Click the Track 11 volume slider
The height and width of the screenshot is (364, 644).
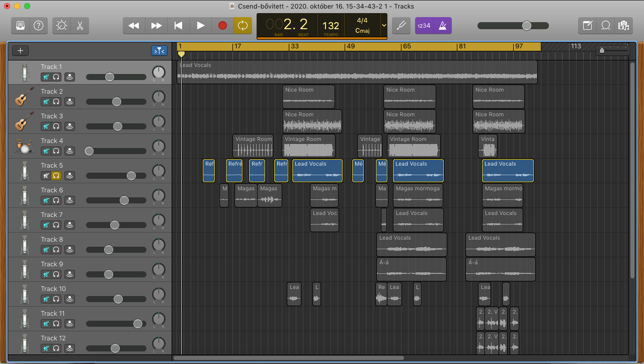click(x=116, y=324)
